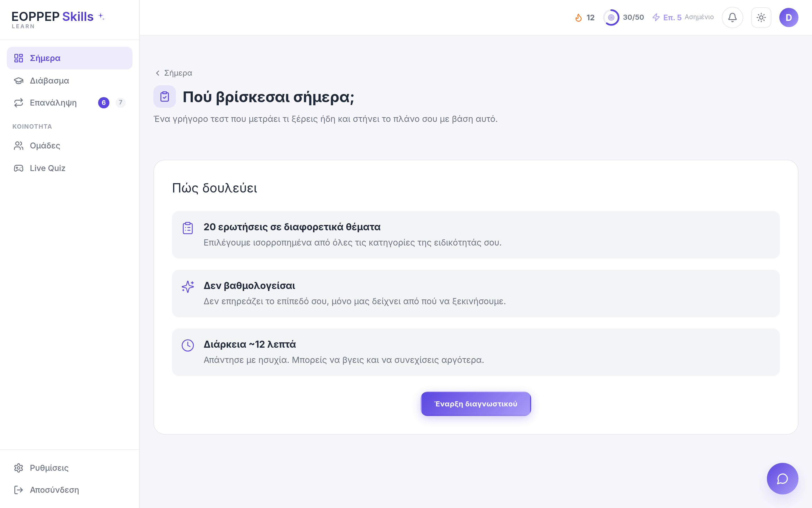
Task: Click the back chevron beside Σήμερα
Action: point(157,73)
